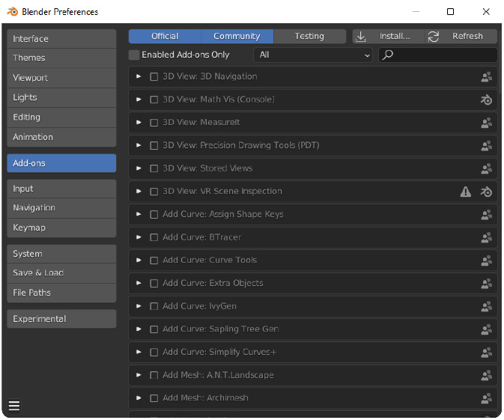The image size is (504, 420).
Task: Click community icon on Sapling Tree Gen row
Action: (486, 329)
